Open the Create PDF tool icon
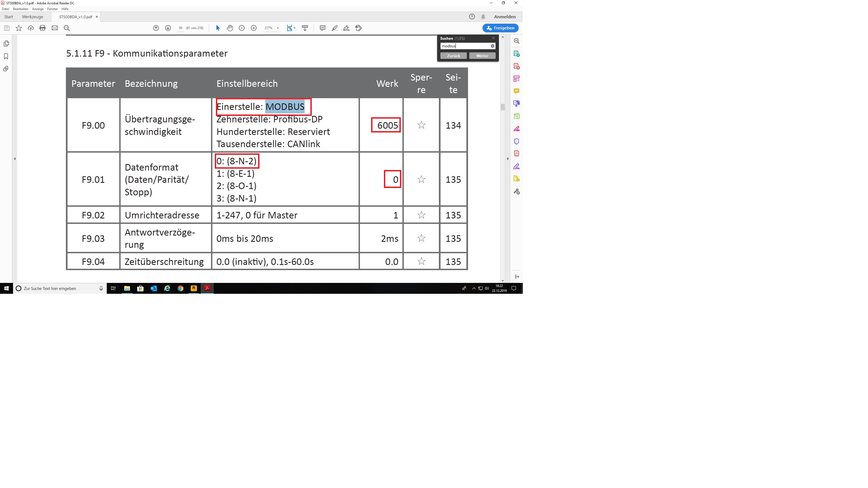This screenshot has width=868, height=488. [516, 66]
